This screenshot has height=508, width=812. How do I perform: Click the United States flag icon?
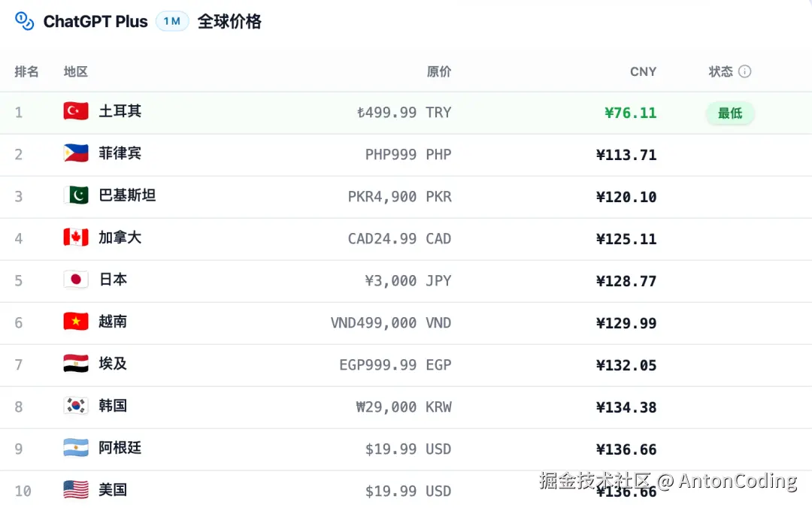(x=76, y=489)
